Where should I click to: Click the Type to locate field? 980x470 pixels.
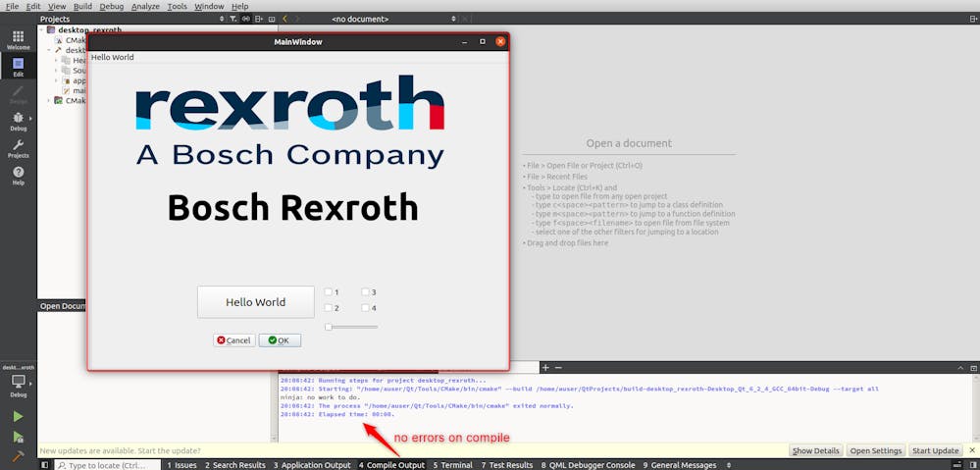106,465
